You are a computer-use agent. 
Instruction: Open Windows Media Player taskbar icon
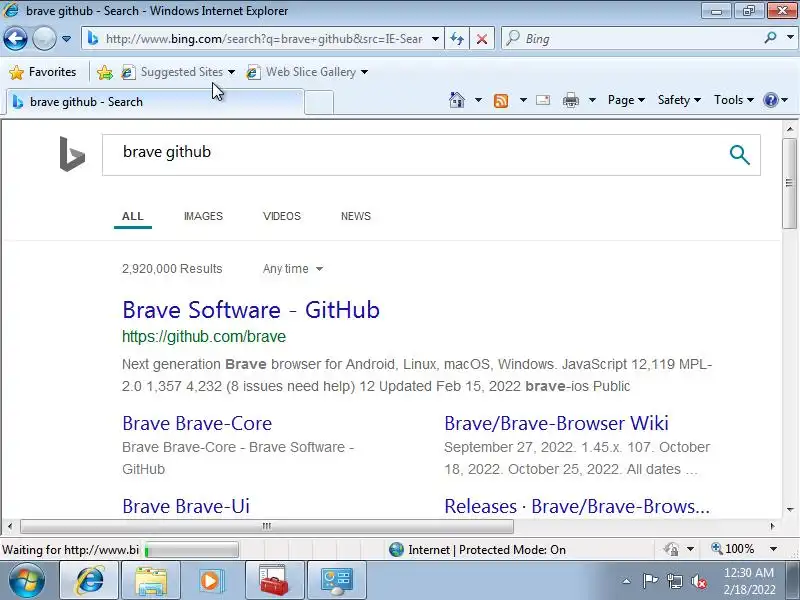click(x=212, y=581)
